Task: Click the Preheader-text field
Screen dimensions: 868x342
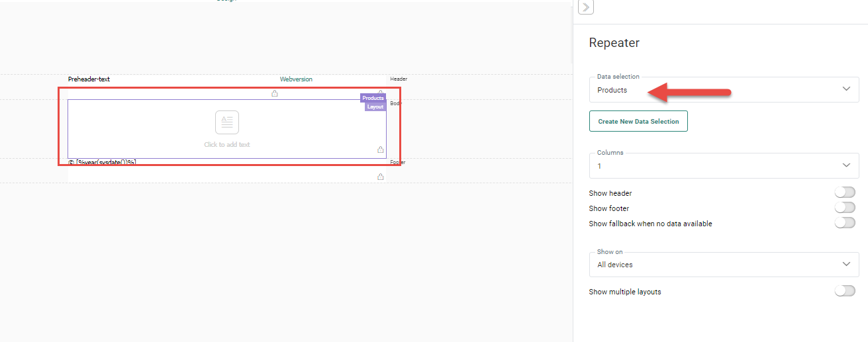Action: 89,79
